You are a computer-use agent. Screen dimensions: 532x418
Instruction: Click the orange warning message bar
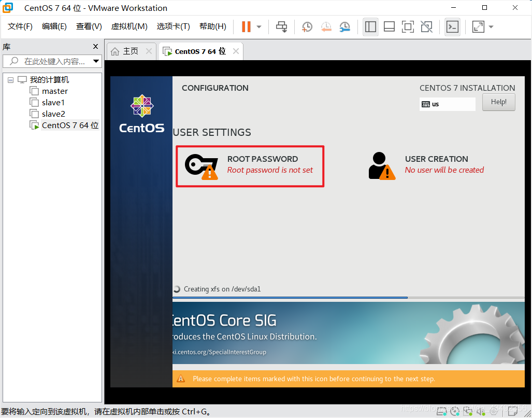[x=349, y=379]
